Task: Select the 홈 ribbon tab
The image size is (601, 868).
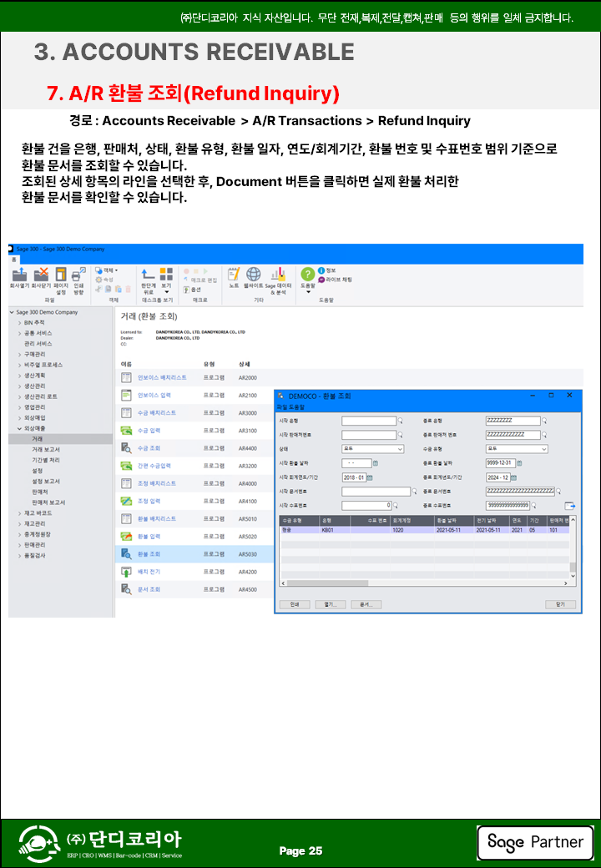Action: coord(14,260)
